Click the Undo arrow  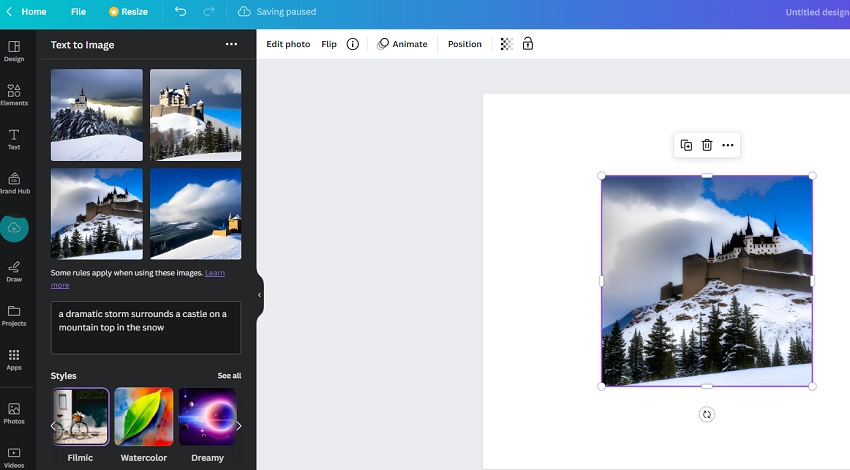coord(181,11)
